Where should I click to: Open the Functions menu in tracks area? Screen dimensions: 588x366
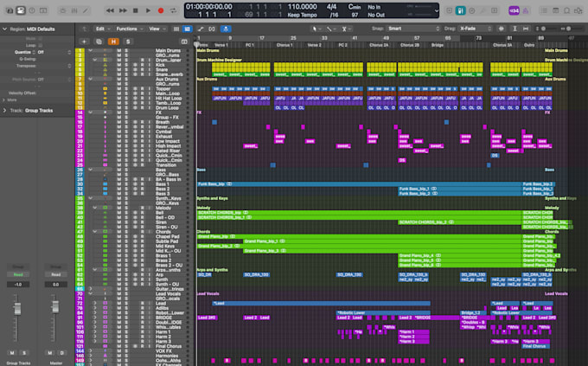130,29
